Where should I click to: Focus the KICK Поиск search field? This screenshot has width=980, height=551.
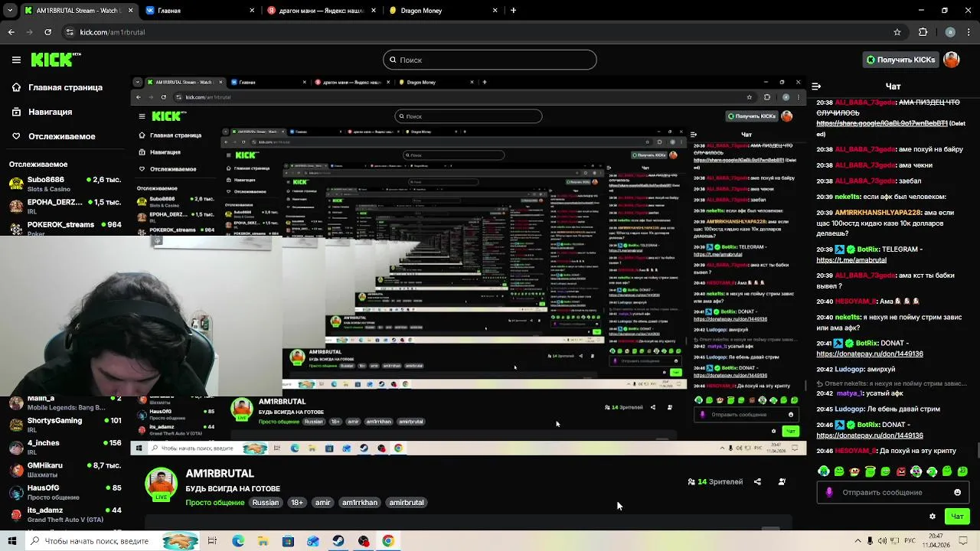(490, 60)
